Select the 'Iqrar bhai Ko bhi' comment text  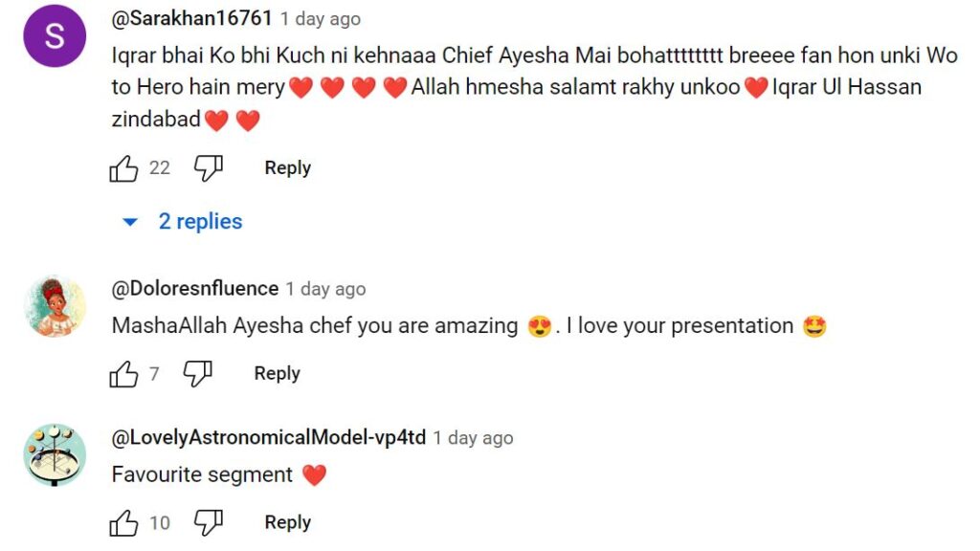coord(534,87)
